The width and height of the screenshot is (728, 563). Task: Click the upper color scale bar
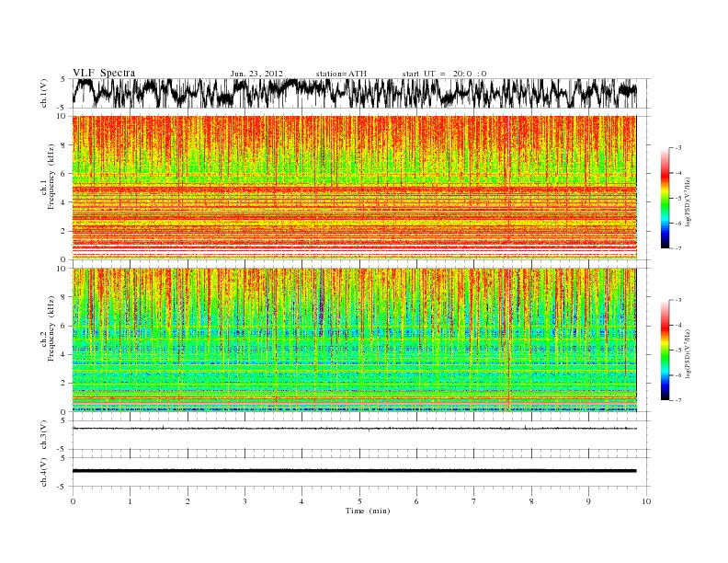pos(665,199)
